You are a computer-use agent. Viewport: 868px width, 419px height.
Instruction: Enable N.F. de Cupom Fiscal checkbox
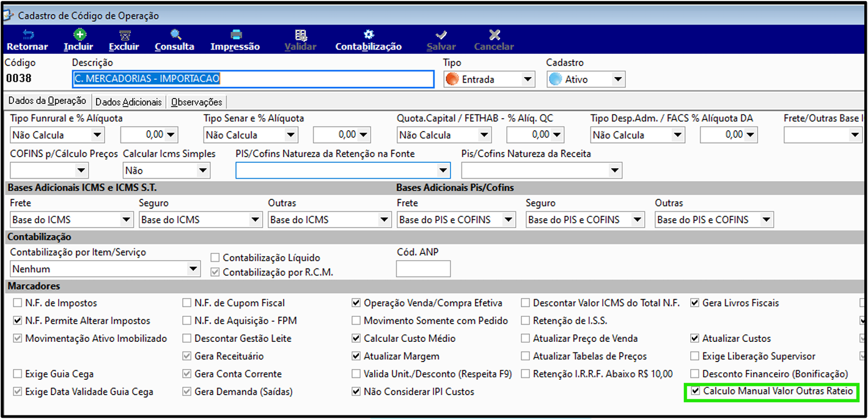pos(186,303)
